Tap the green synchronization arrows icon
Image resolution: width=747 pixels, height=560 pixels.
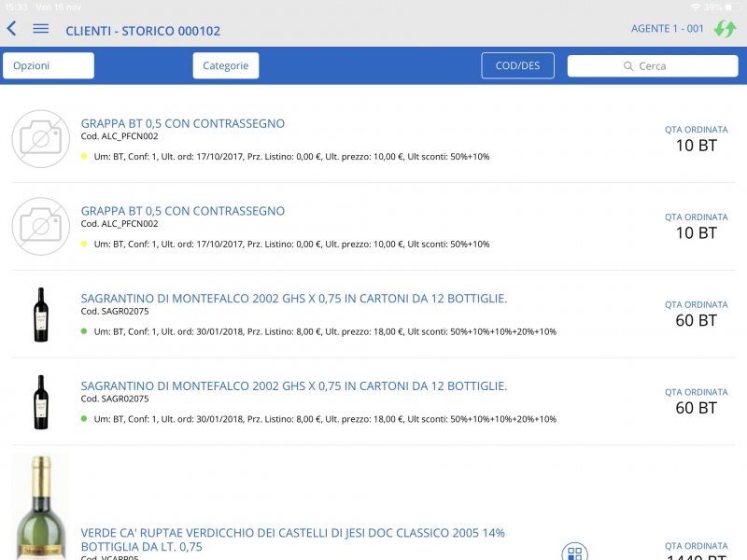[726, 29]
